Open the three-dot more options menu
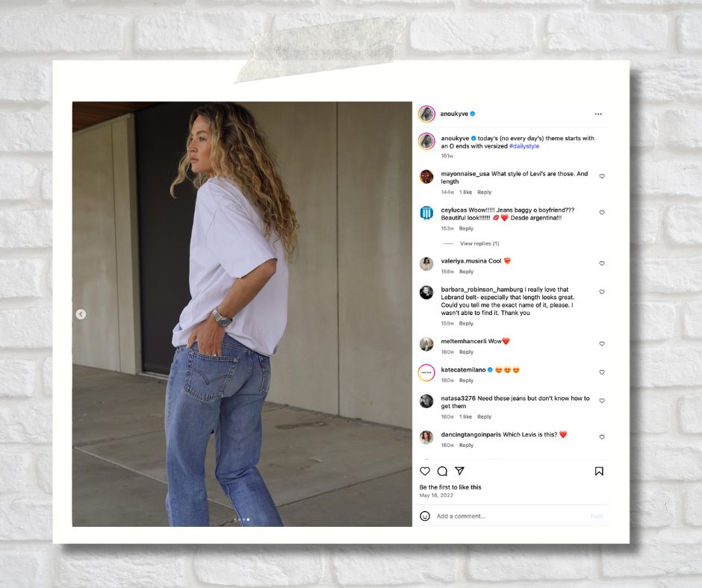The width and height of the screenshot is (702, 588). (x=598, y=114)
